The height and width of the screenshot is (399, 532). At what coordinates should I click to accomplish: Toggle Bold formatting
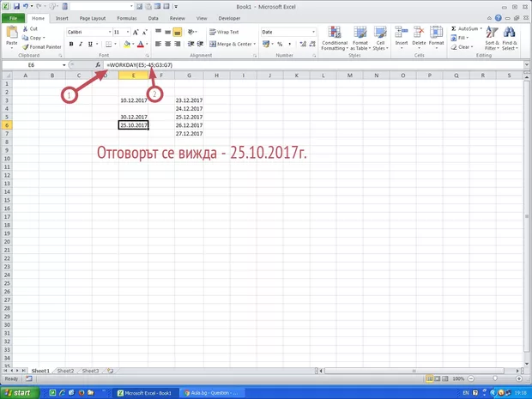pos(71,44)
